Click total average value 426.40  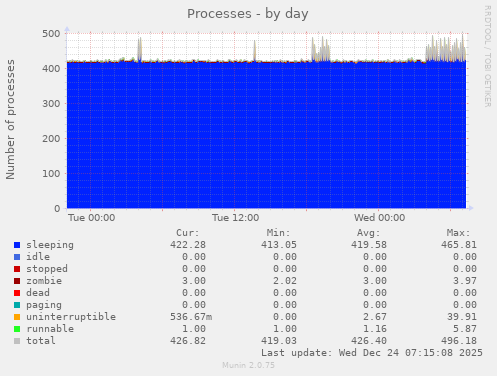(x=369, y=341)
